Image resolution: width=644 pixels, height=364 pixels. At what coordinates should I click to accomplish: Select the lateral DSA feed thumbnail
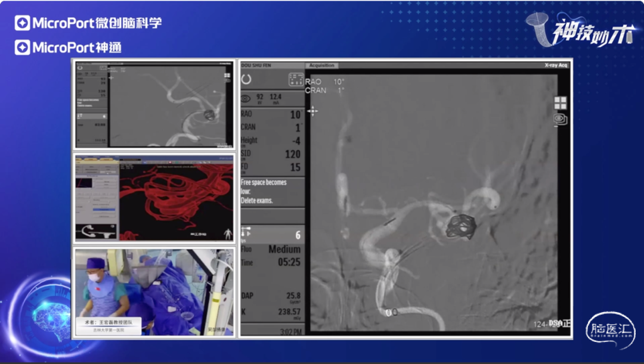click(x=154, y=105)
